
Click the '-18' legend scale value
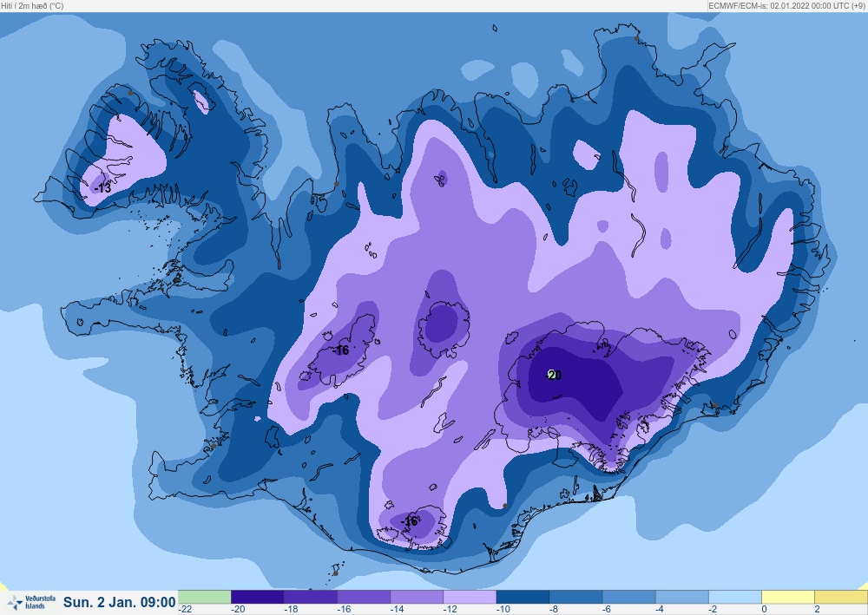pyautogui.click(x=291, y=610)
